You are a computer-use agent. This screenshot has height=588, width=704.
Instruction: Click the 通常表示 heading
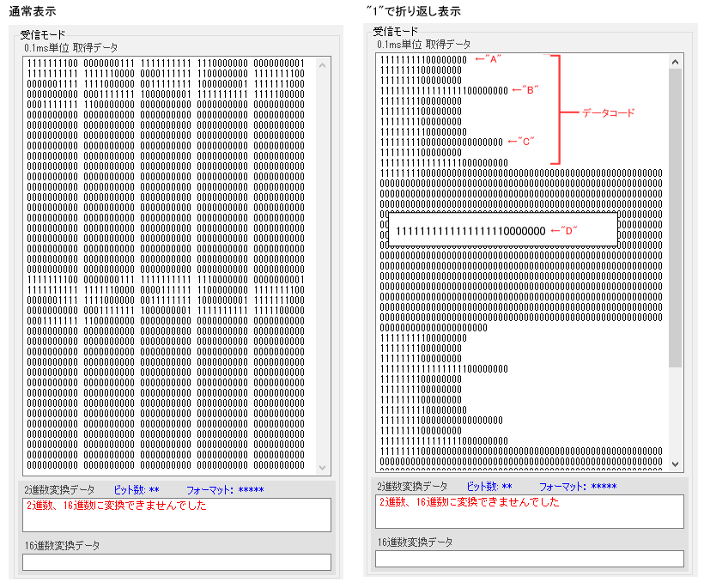[32, 10]
